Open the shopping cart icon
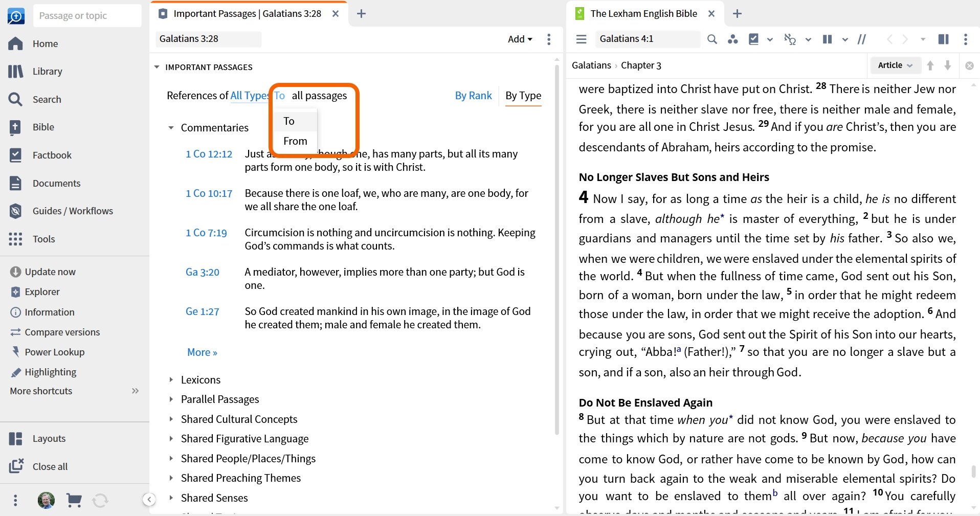Screen dimensions: 980x516 pyautogui.click(x=74, y=500)
